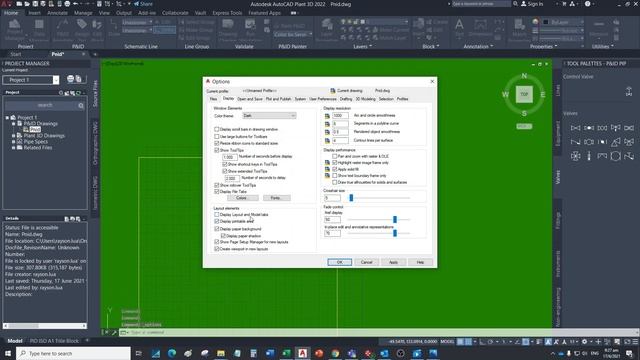This screenshot has height=360, width=640.
Task: Open Data Manager ribbon tool
Action: 39,29
